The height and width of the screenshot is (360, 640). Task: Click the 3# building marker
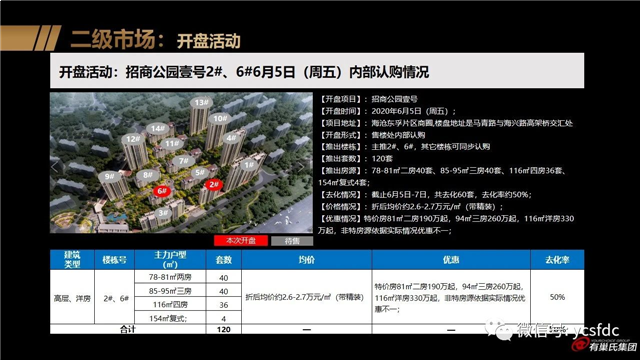pos(163,213)
